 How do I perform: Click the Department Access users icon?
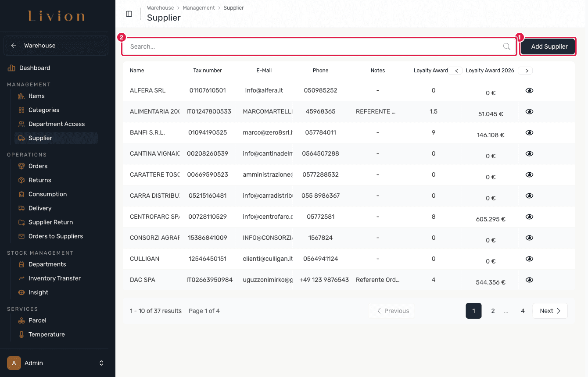[21, 124]
